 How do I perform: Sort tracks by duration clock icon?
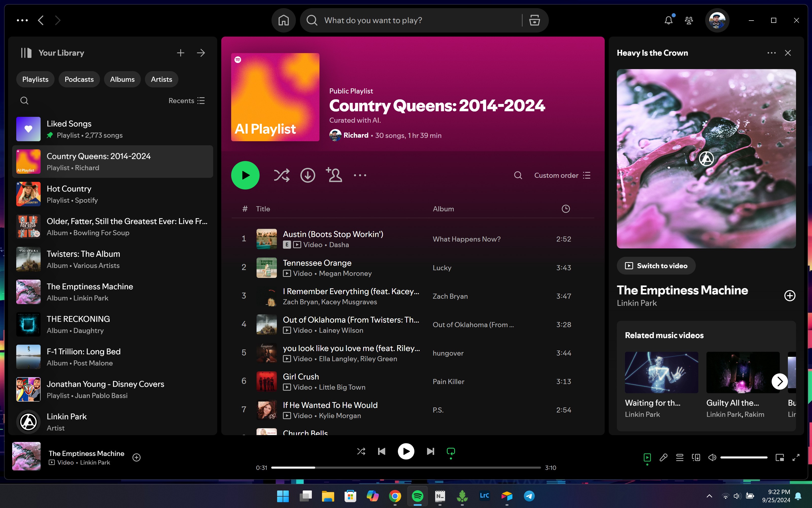pyautogui.click(x=566, y=209)
